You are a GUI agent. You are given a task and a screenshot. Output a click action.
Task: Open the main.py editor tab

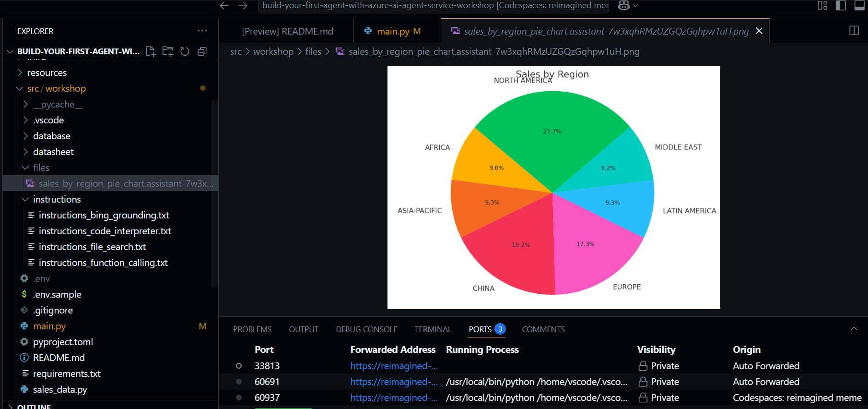point(393,31)
